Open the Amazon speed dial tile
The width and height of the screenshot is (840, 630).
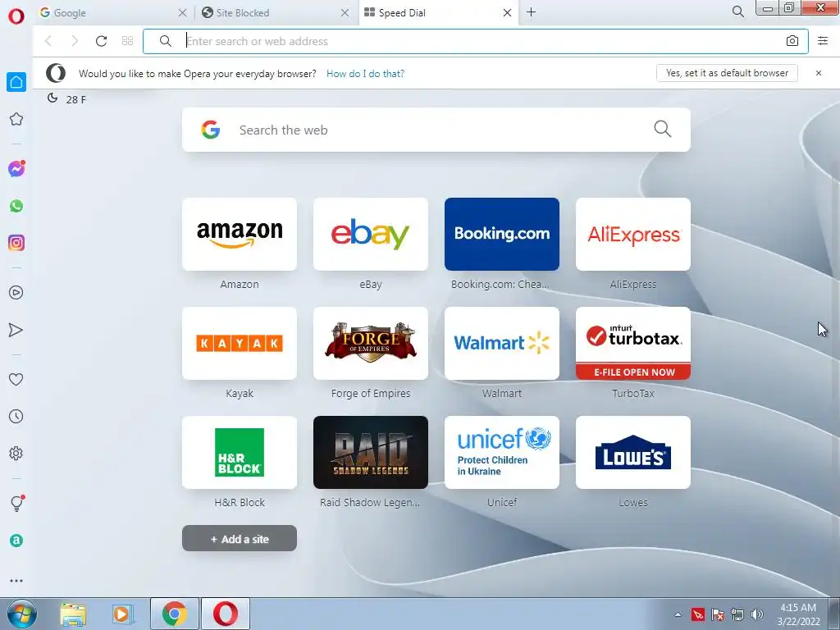(x=240, y=234)
